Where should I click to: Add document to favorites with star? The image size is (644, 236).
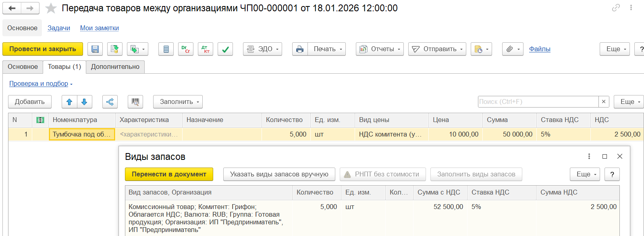51,8
